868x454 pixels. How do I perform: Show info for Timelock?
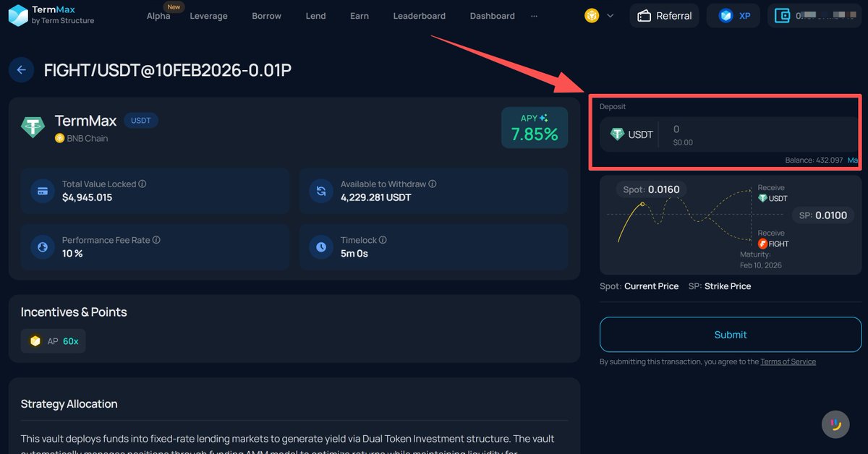click(x=383, y=240)
